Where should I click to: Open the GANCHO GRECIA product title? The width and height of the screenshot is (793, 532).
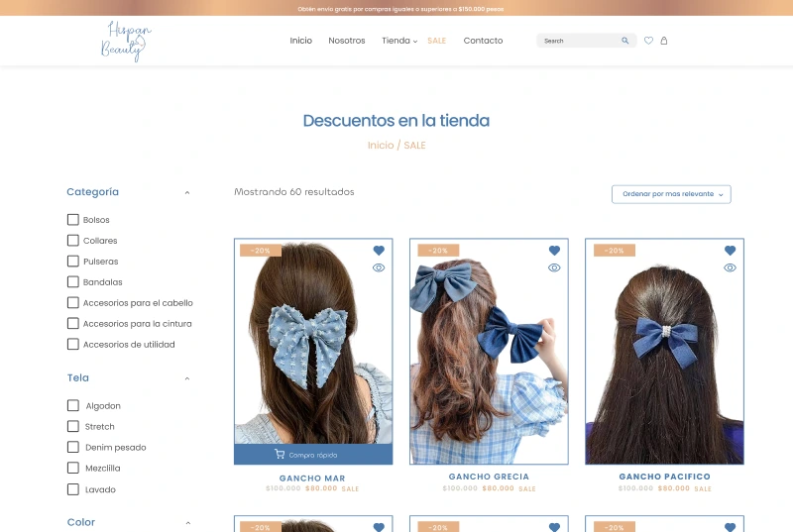coord(489,477)
